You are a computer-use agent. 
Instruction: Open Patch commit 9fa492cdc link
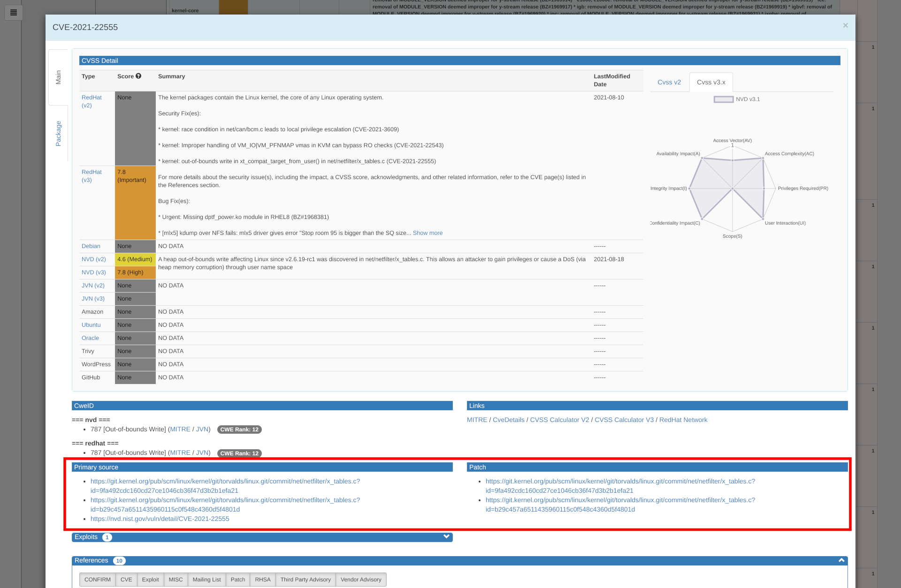tap(620, 486)
